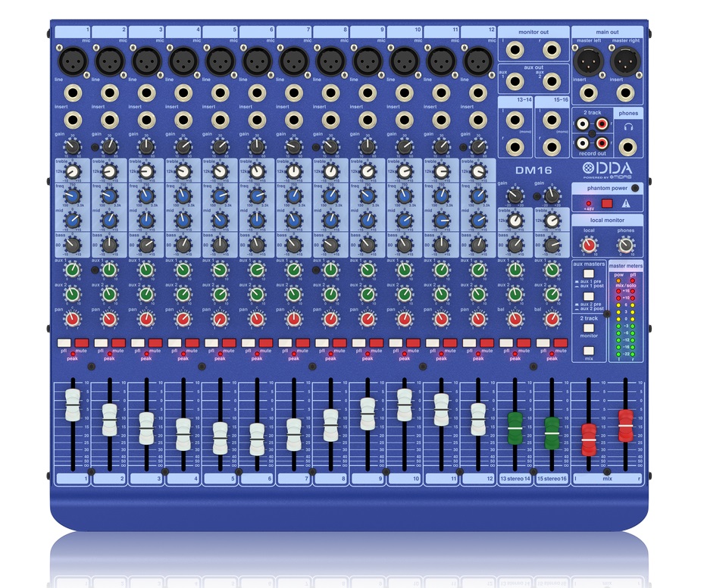Toggle the pfl button on channel 1
704x588 pixels.
click(x=64, y=343)
